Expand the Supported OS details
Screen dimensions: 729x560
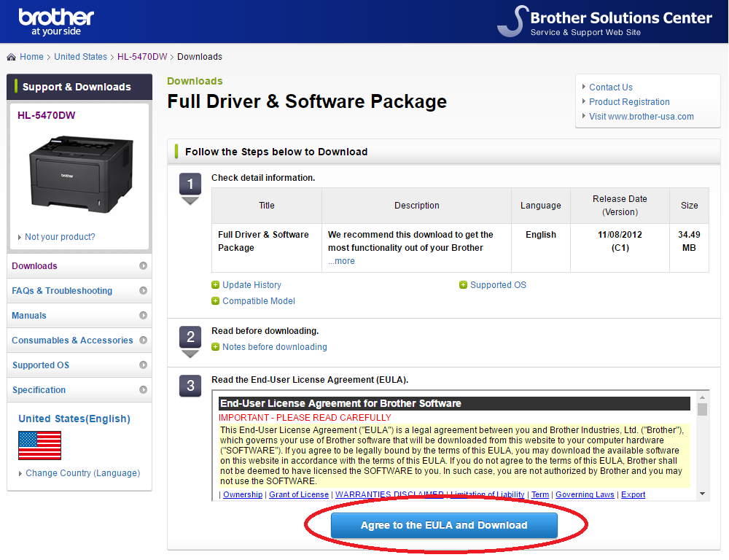(497, 285)
